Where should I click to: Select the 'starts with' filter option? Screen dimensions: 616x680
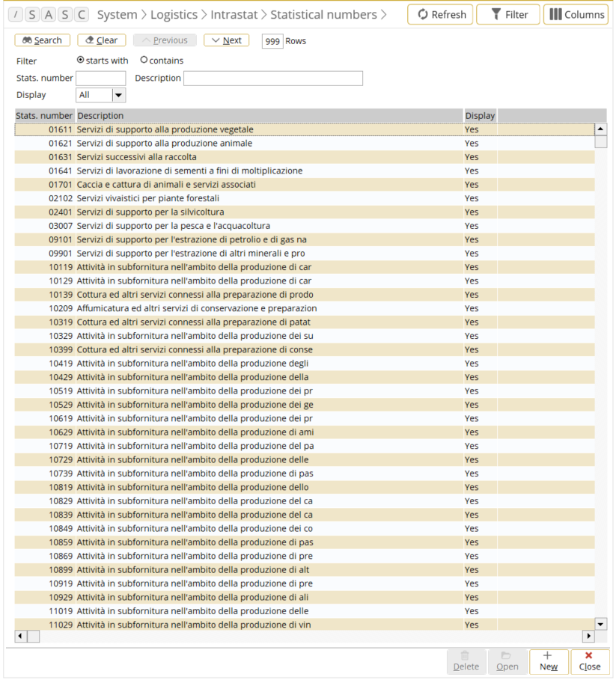(x=81, y=61)
